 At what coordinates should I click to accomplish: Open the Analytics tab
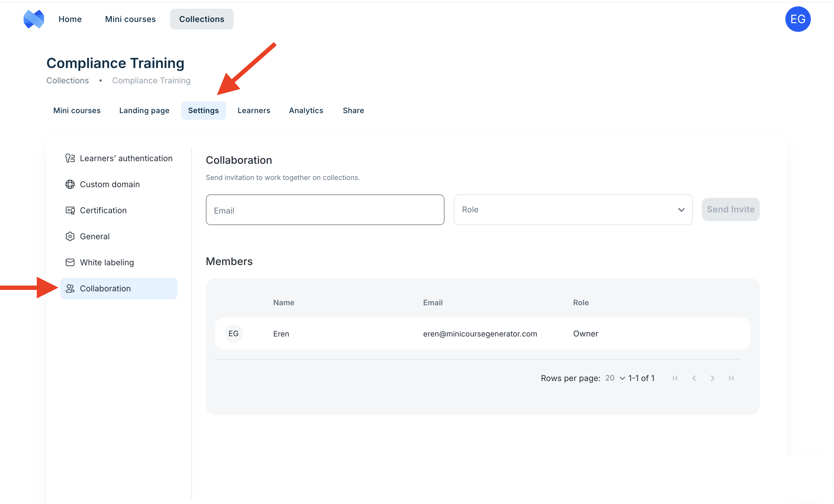[x=306, y=111]
